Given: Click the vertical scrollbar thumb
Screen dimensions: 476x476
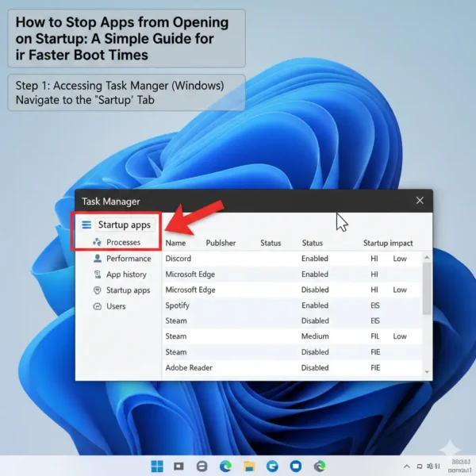Looking at the screenshot, I should pos(427,289).
